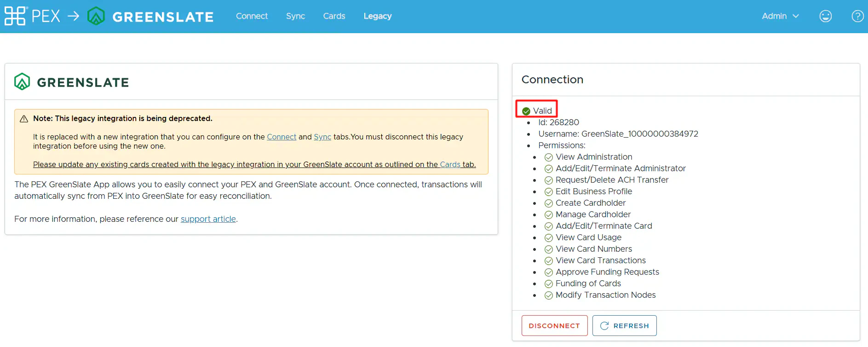The image size is (868, 347).
Task: Click the GreenSlate logo in the left card
Action: point(72,82)
